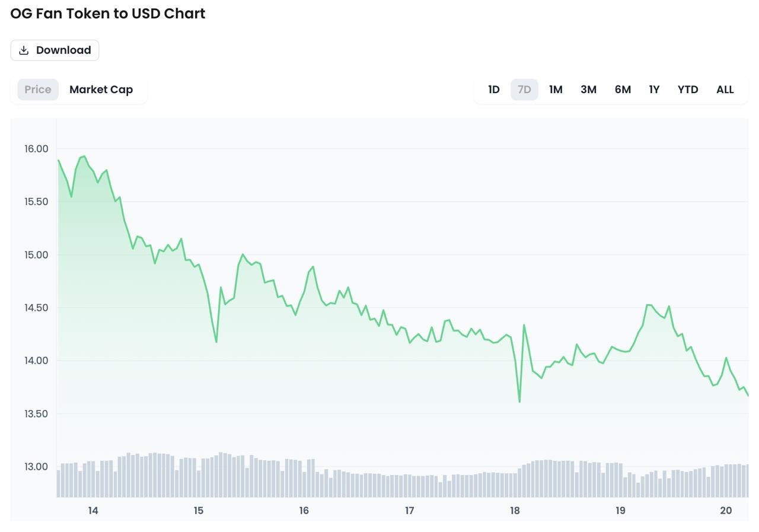The height and width of the screenshot is (532, 759).
Task: Click the 14.50 price axis label
Action: point(36,308)
